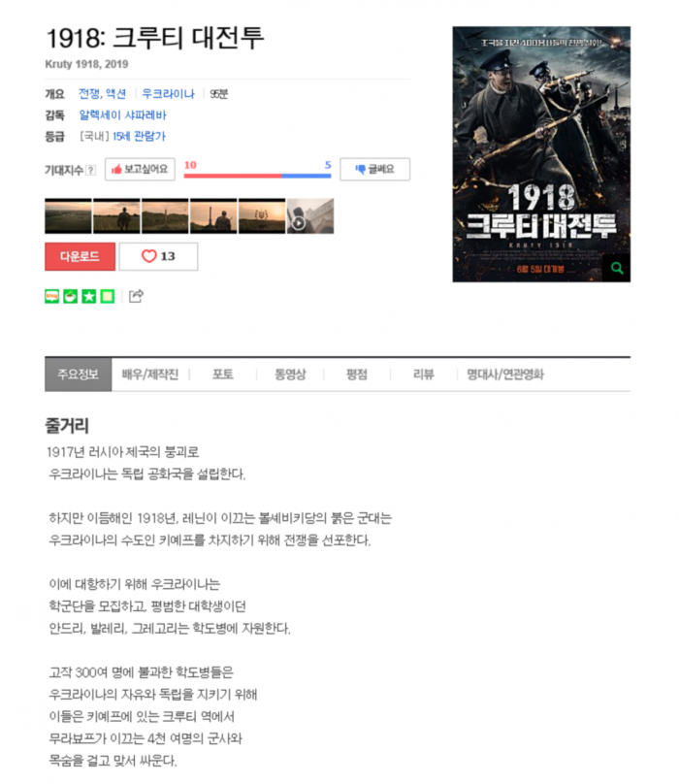Click the magnifier icon on the poster
This screenshot has width=679, height=784.
[x=617, y=268]
